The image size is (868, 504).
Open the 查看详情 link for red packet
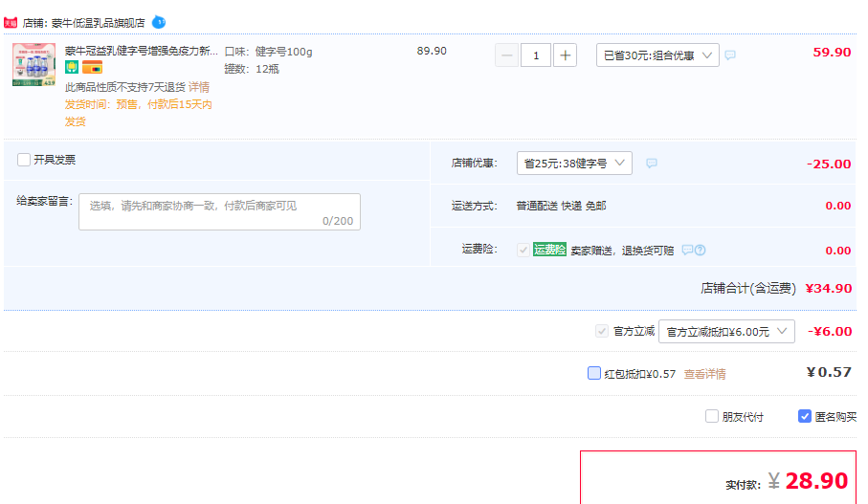[704, 374]
